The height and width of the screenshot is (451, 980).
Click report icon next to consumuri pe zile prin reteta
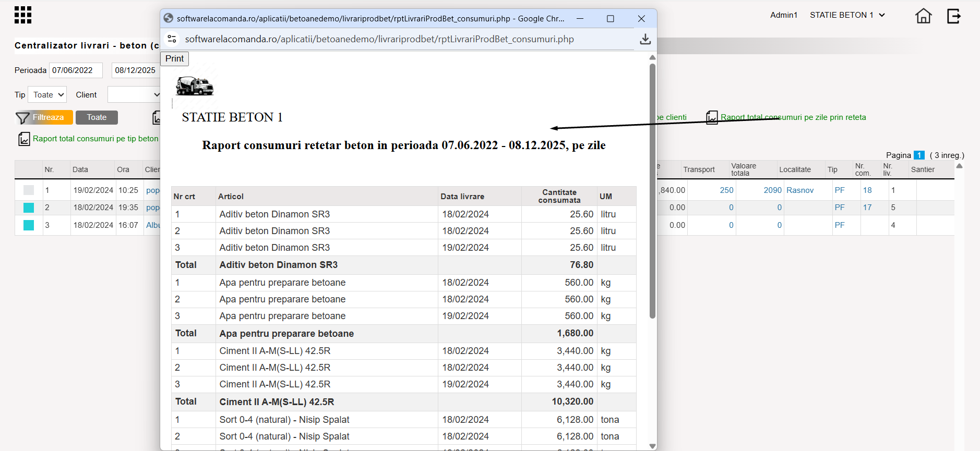[x=712, y=117]
